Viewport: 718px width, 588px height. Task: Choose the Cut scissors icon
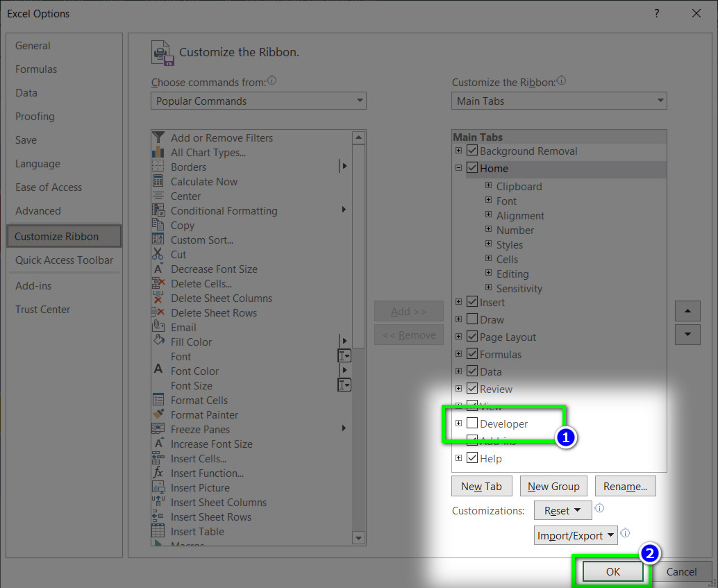[158, 254]
